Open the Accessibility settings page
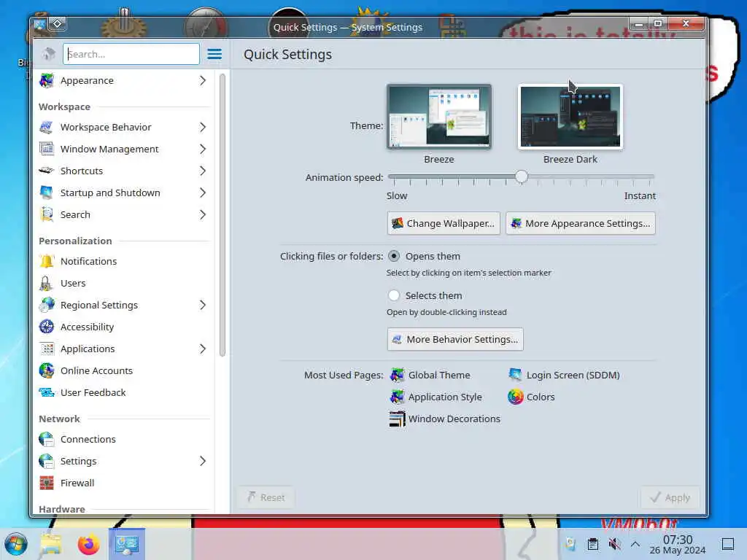747x560 pixels. click(124, 327)
